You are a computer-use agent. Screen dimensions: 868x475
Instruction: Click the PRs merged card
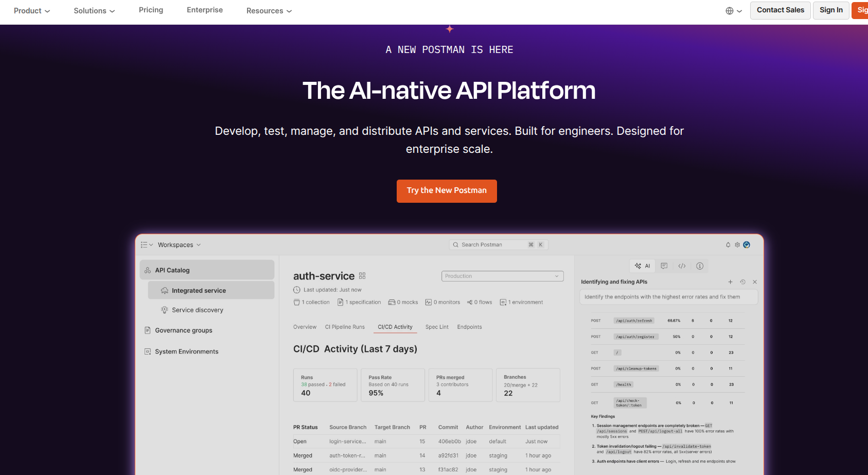pyautogui.click(x=460, y=385)
